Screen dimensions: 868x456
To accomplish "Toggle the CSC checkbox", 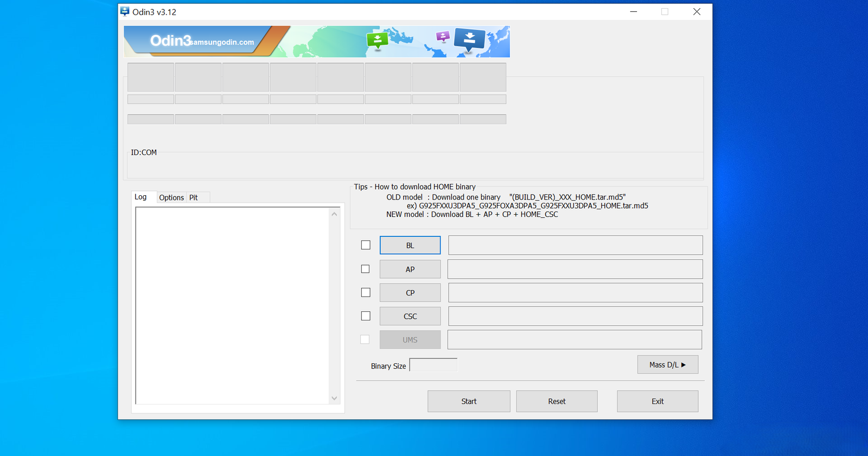I will click(366, 316).
